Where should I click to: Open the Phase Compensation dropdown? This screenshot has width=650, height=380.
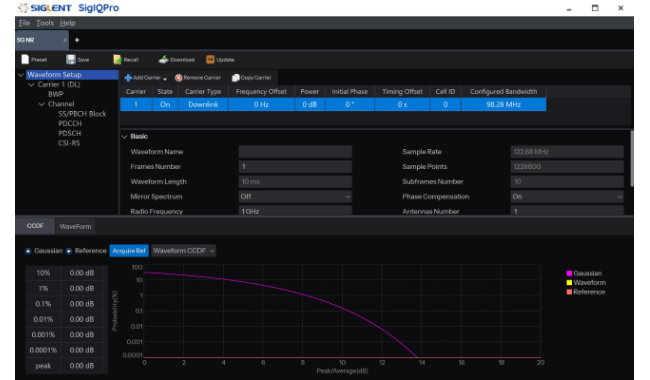point(567,196)
